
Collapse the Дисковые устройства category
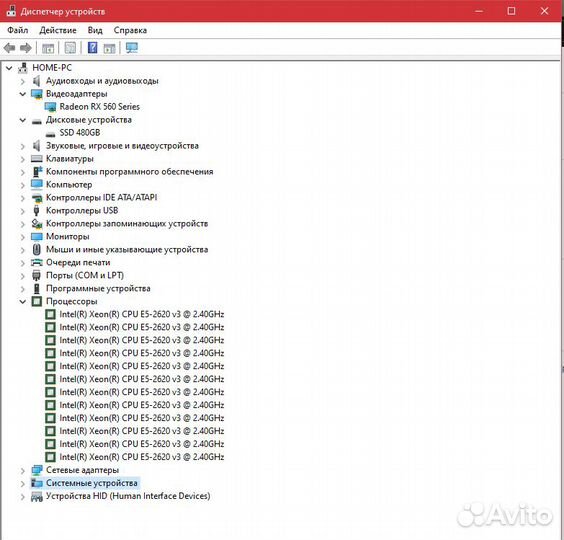click(23, 120)
